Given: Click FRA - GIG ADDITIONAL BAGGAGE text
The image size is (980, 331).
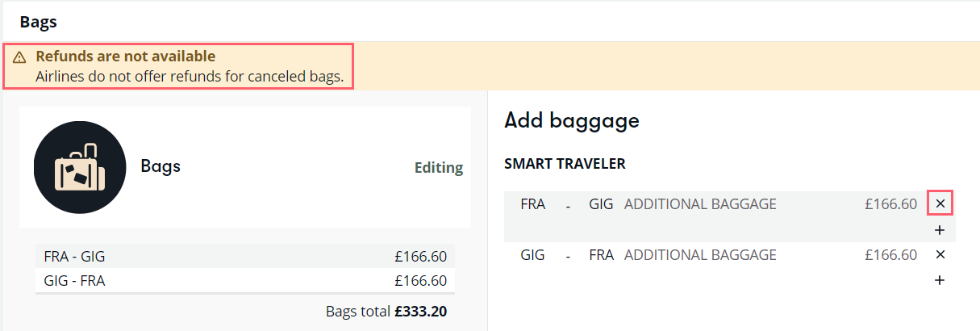Looking at the screenshot, I should pyautogui.click(x=700, y=204).
